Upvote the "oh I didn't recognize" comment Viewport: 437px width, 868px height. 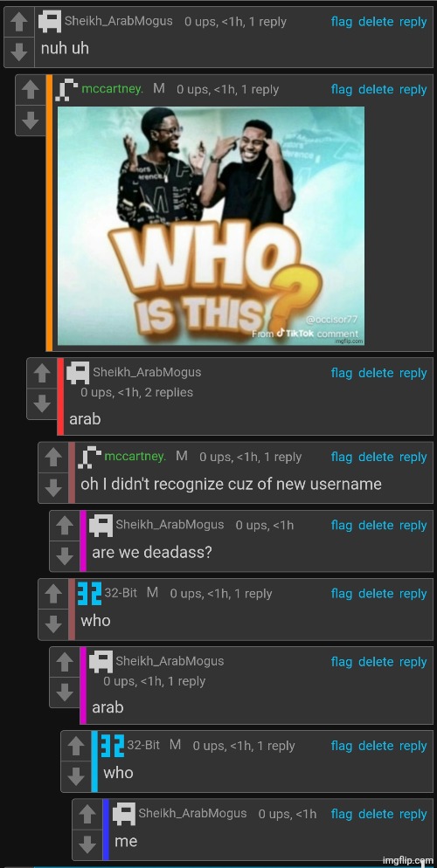53,458
